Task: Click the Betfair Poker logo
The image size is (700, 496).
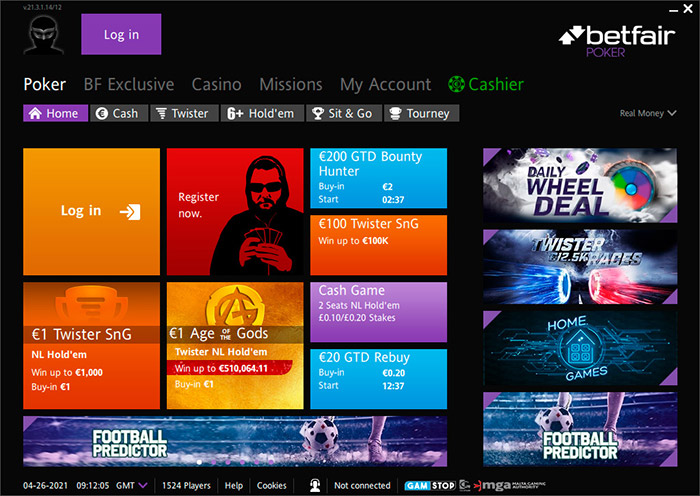Action: [x=616, y=40]
